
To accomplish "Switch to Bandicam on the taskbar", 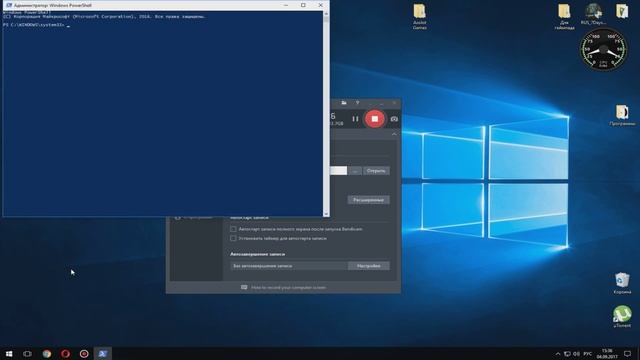I will click(x=84, y=353).
